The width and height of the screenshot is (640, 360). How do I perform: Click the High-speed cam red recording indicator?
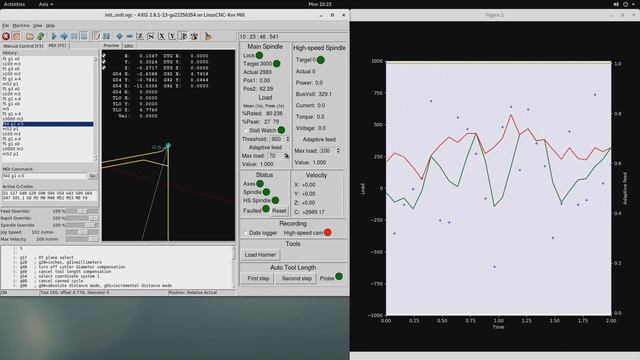(328, 233)
